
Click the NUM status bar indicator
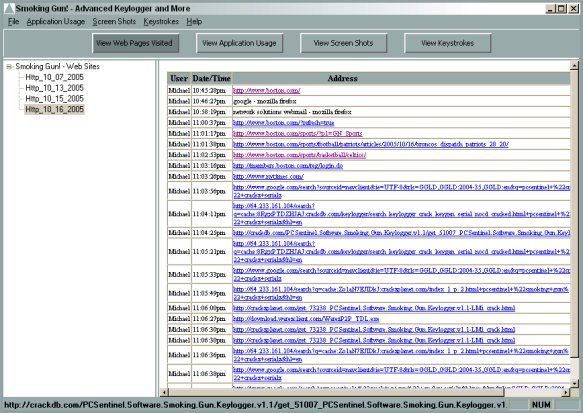click(541, 405)
